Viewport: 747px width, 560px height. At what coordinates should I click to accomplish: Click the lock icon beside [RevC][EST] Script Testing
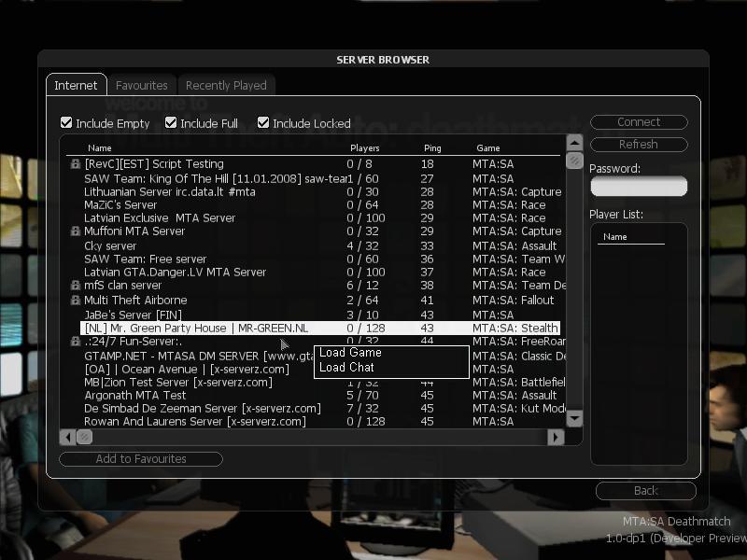pyautogui.click(x=76, y=164)
